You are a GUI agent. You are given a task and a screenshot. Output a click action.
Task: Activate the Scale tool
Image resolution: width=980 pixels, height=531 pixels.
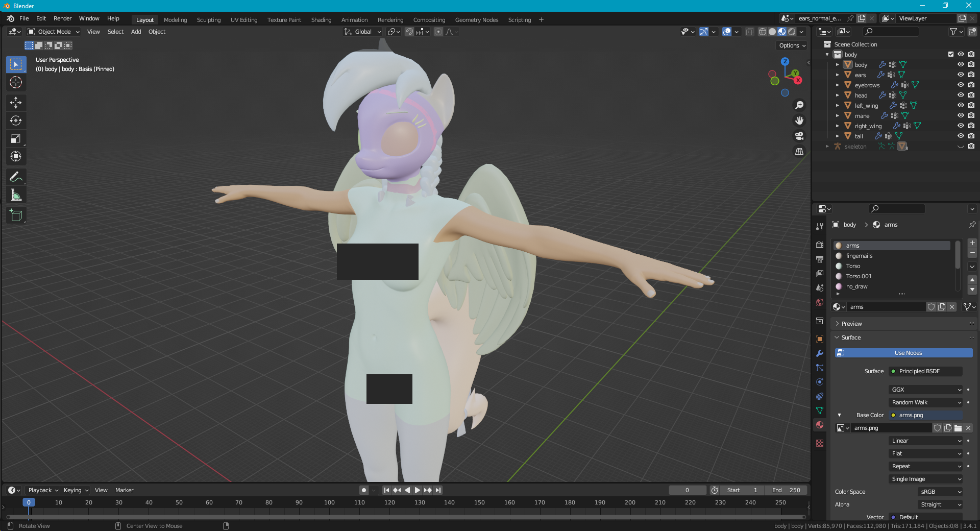[x=16, y=138]
